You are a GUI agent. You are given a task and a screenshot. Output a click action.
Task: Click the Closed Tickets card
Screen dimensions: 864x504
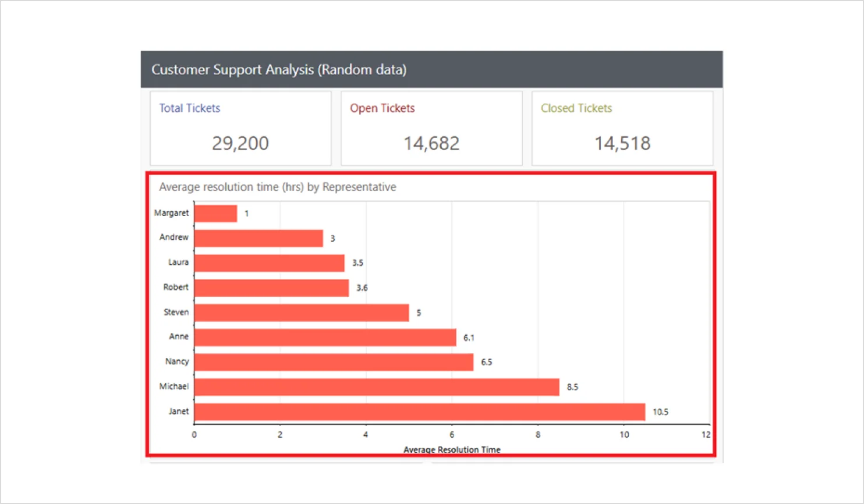coord(622,128)
